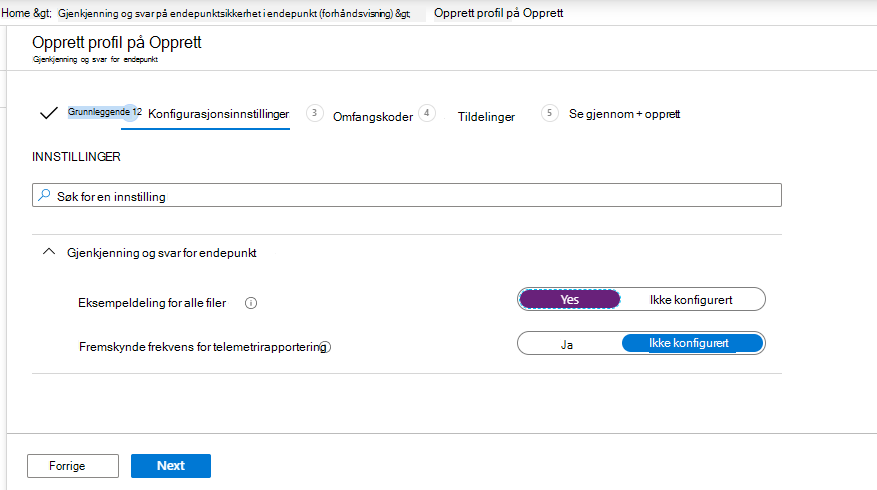Select the Konfigurasjonsinnstillinger tab

point(218,114)
